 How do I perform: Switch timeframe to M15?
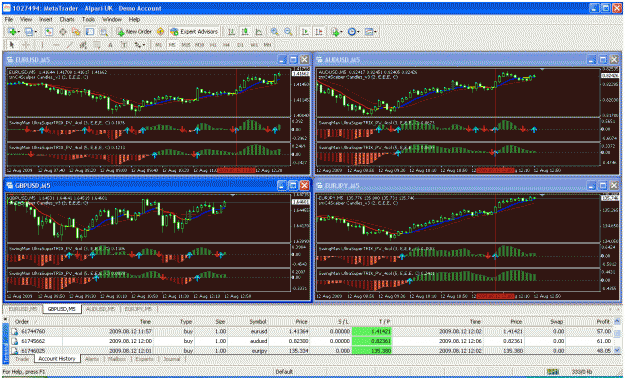click(186, 45)
